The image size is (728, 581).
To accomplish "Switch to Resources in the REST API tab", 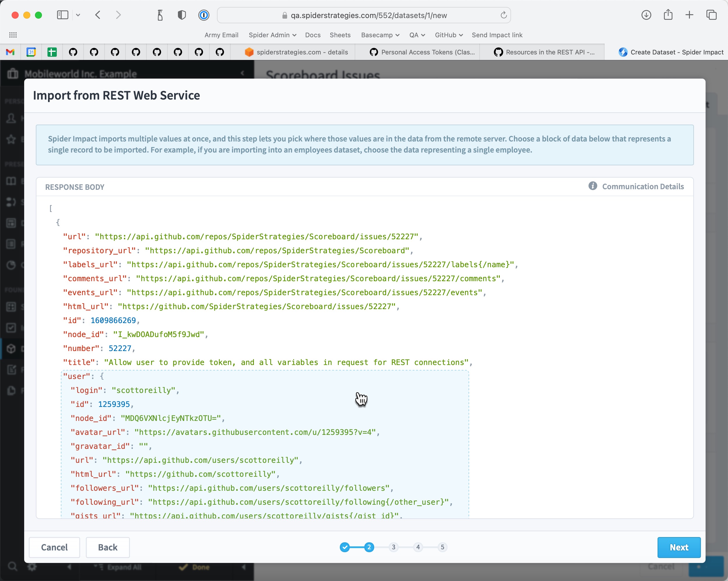I will tap(542, 52).
